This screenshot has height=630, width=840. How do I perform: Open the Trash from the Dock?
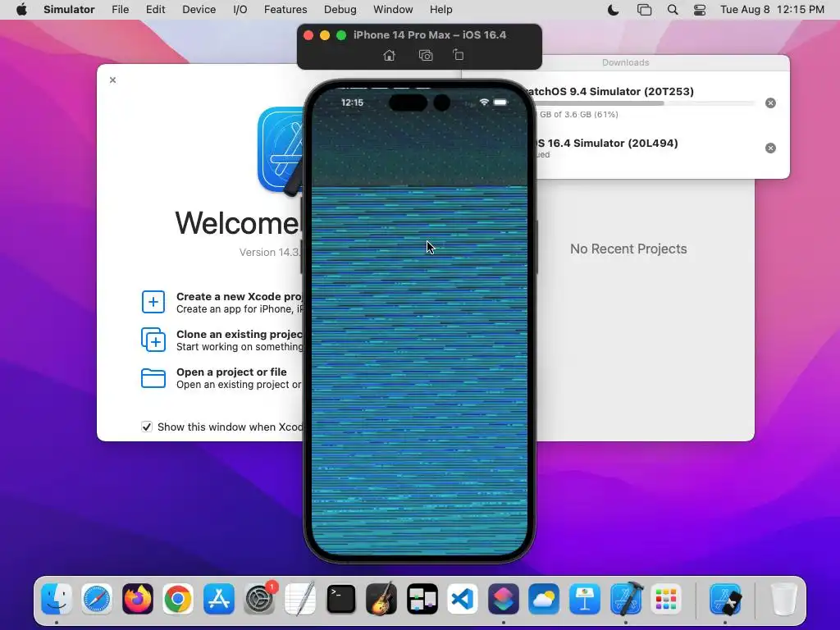click(783, 598)
